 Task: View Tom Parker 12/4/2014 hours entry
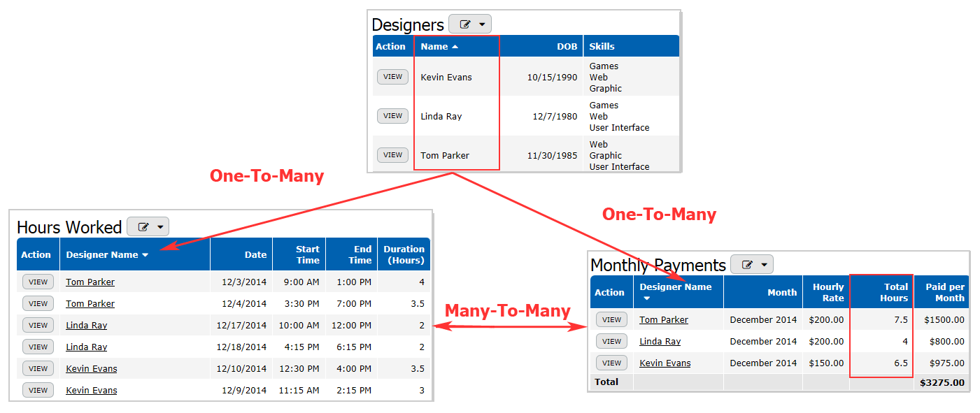coord(38,303)
